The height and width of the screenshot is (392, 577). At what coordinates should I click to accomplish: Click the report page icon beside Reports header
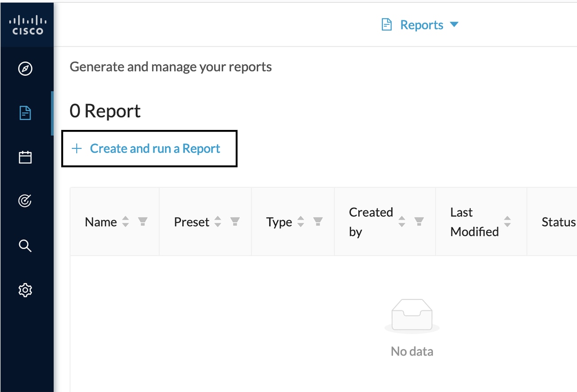click(386, 24)
